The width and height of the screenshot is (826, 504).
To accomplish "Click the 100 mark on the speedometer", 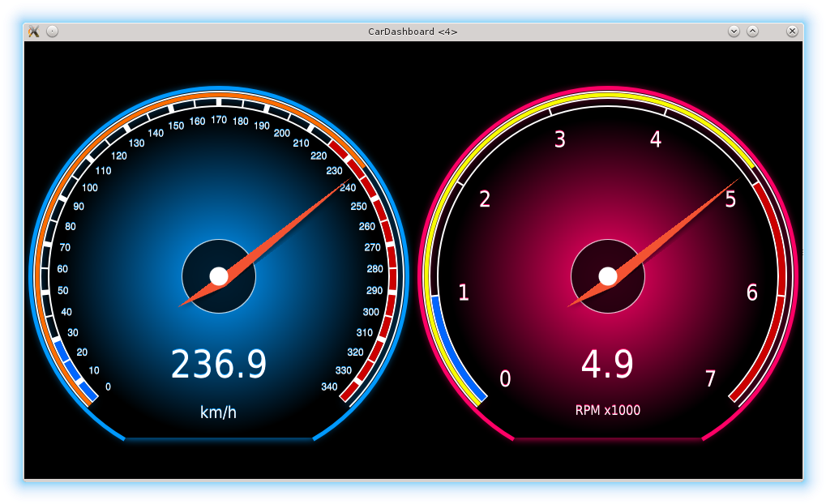I will click(x=90, y=188).
